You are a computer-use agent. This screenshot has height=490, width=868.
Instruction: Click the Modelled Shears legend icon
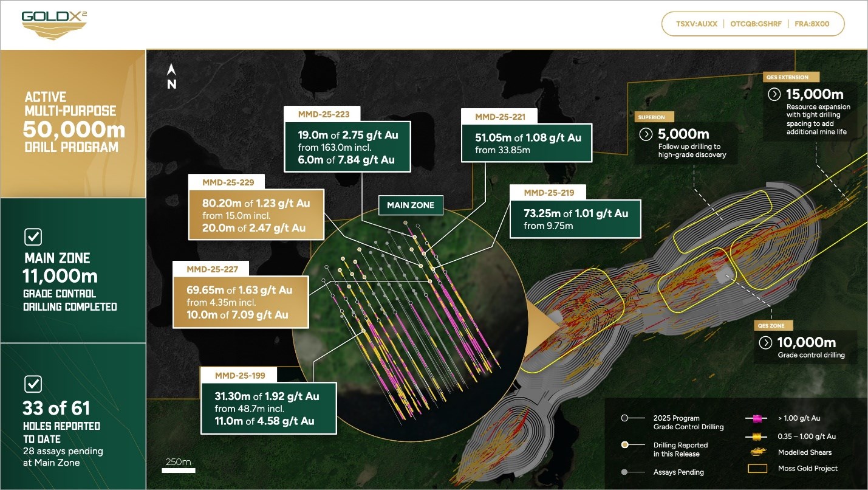[x=757, y=452]
